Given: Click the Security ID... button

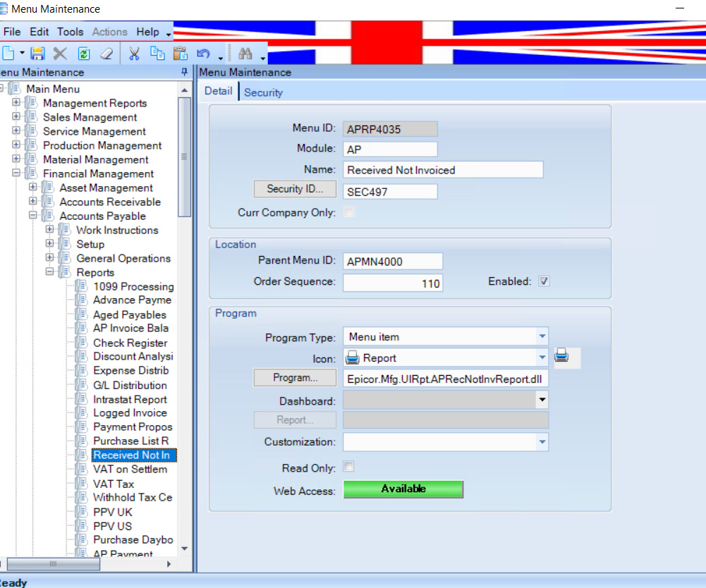Looking at the screenshot, I should pos(295,189).
